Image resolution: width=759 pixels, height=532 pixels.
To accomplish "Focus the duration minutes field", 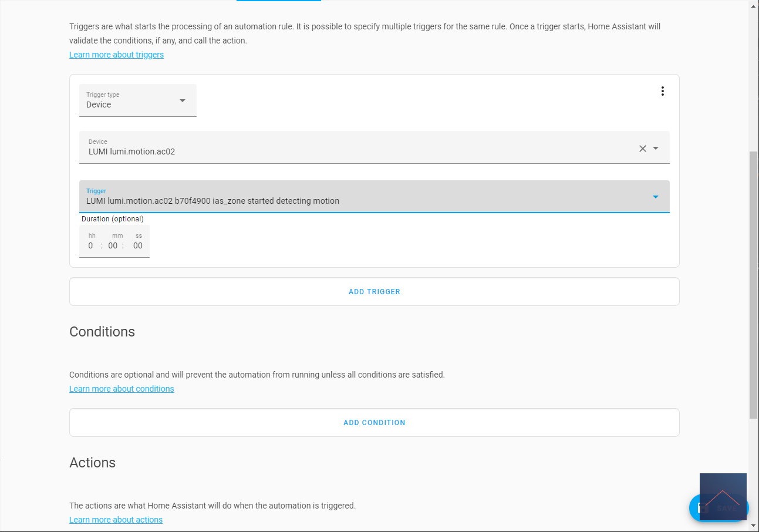I will pos(113,245).
